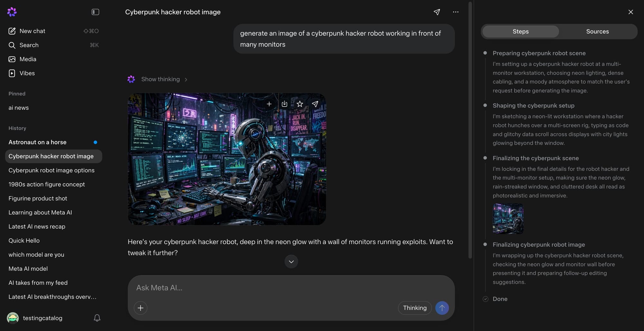Toggle the Thinking mode button

point(415,308)
